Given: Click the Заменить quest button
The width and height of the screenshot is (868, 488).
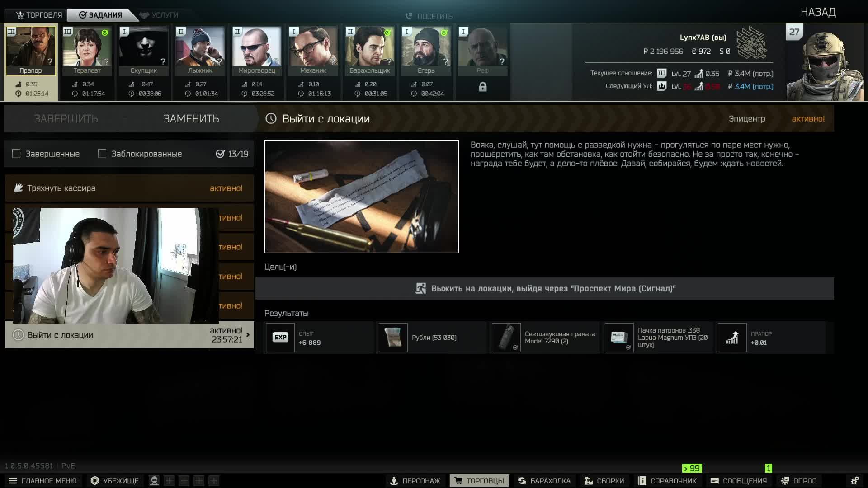Looking at the screenshot, I should [191, 118].
